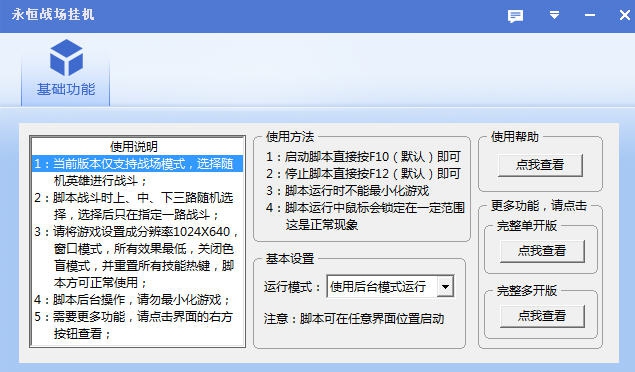Click the 使用说明 list header
Viewport: 635px width, 372px height.
pyautogui.click(x=134, y=147)
